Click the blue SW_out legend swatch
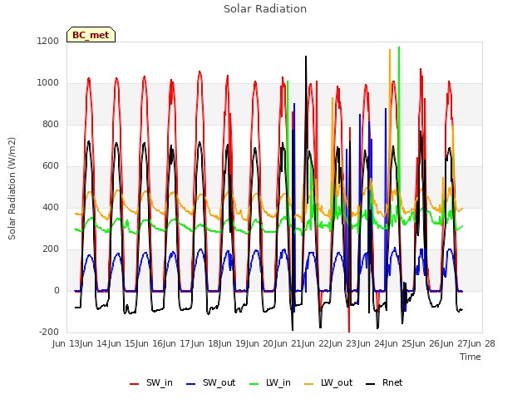This screenshot has height=399, width=532. click(x=191, y=384)
